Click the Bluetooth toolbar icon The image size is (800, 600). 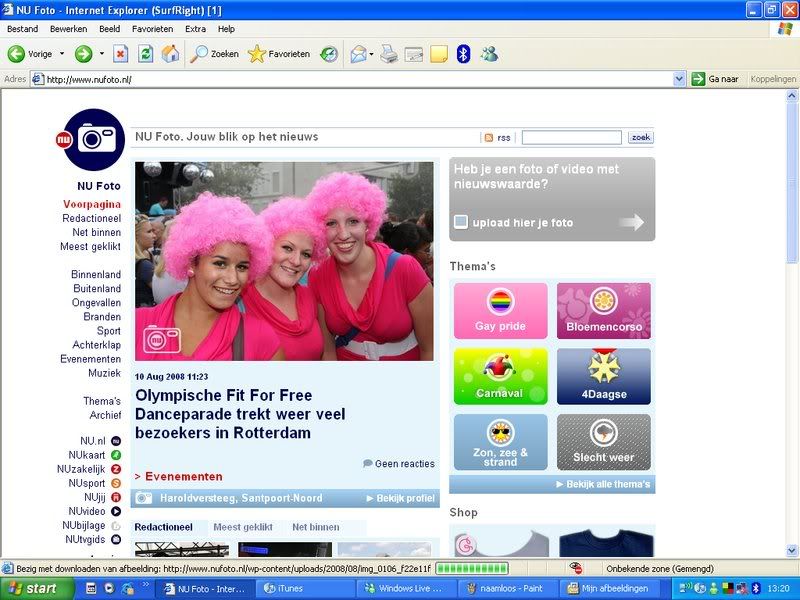coord(463,54)
